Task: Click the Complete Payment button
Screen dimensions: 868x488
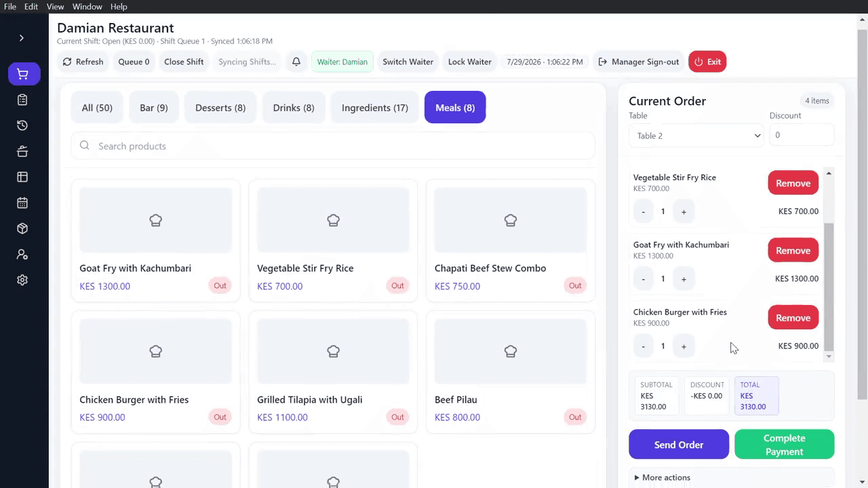Action: 785,445
